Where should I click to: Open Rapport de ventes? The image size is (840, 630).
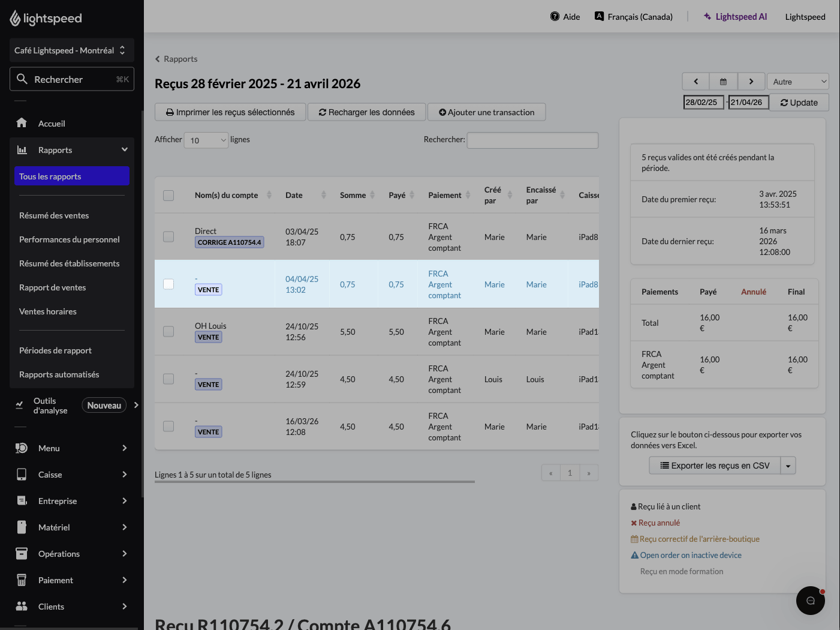(53, 287)
